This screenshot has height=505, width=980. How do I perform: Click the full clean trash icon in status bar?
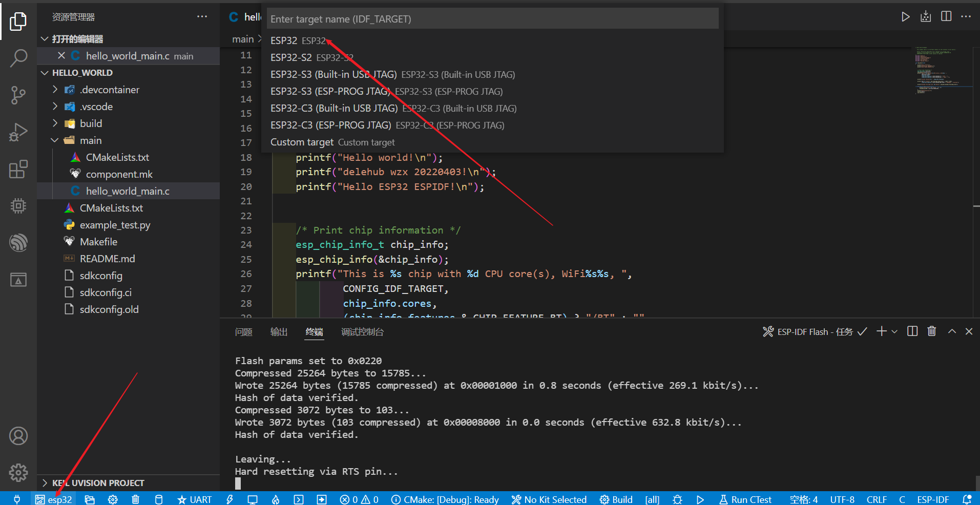pos(135,499)
